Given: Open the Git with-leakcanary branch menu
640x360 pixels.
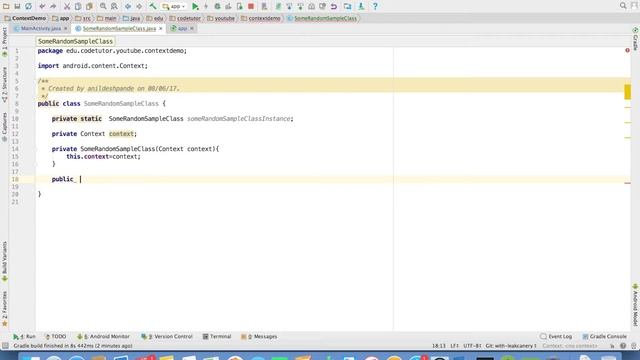Looking at the screenshot, I should point(511,346).
